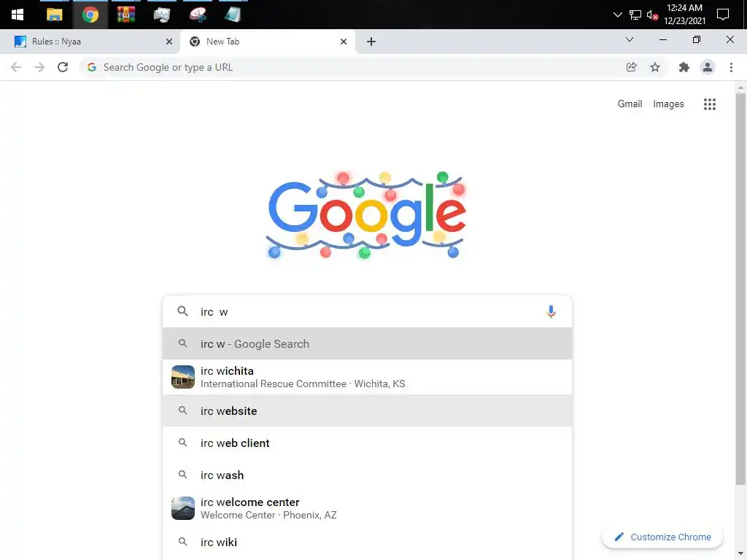This screenshot has height=560, width=747.
Task: Reload the current page
Action: click(63, 67)
